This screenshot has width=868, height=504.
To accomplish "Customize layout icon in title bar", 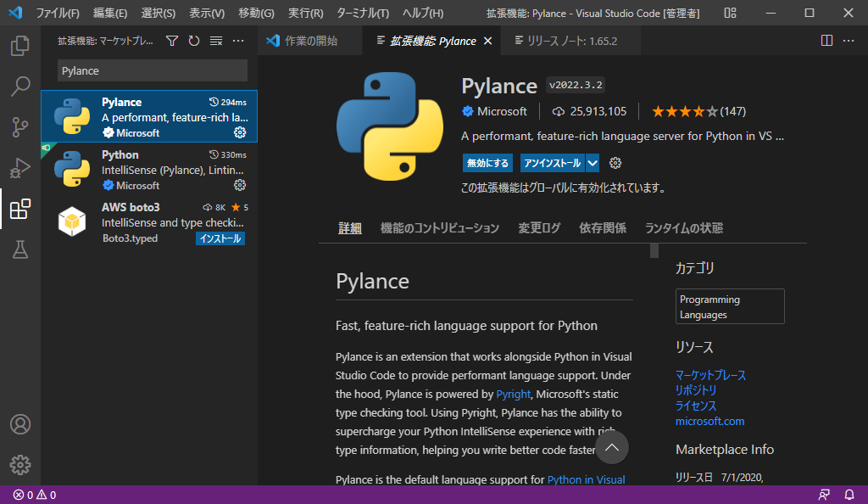I will [730, 13].
